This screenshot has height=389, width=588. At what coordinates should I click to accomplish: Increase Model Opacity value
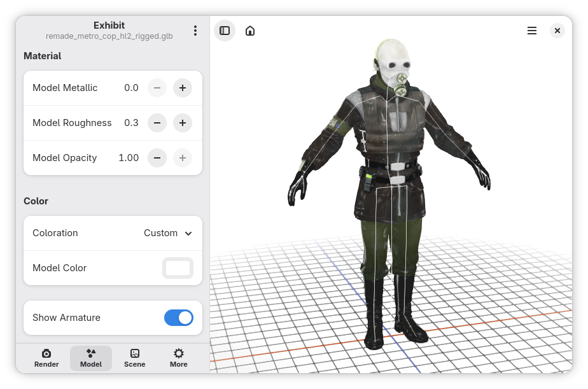tap(183, 158)
